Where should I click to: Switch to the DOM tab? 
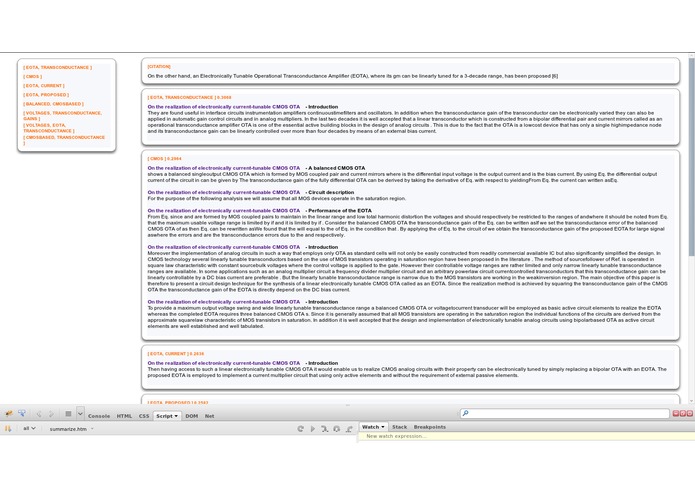tap(191, 416)
